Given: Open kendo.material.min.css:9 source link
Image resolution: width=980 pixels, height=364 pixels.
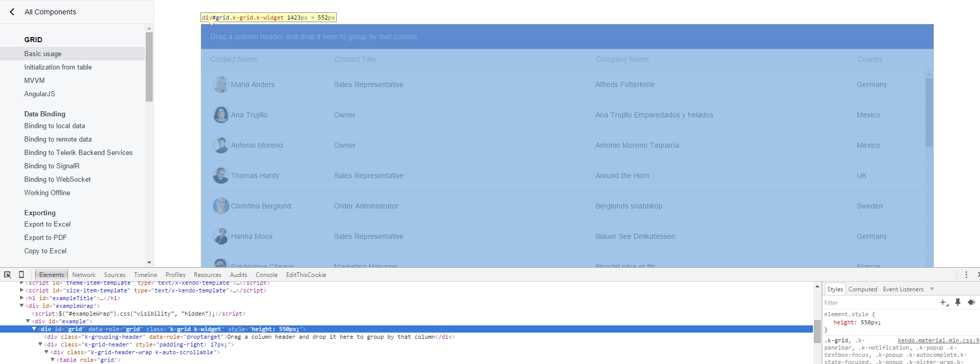Looking at the screenshot, I should (x=938, y=340).
